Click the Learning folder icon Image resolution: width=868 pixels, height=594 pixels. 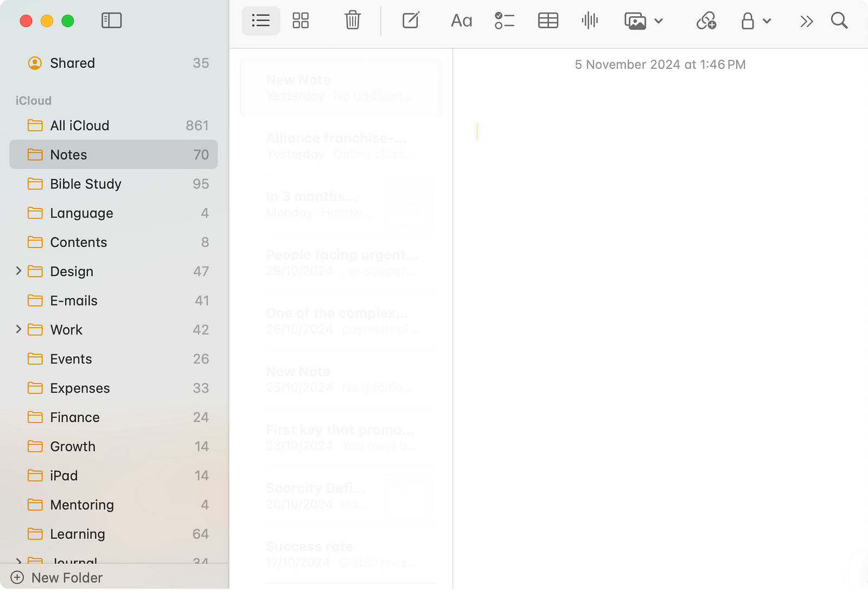(35, 534)
